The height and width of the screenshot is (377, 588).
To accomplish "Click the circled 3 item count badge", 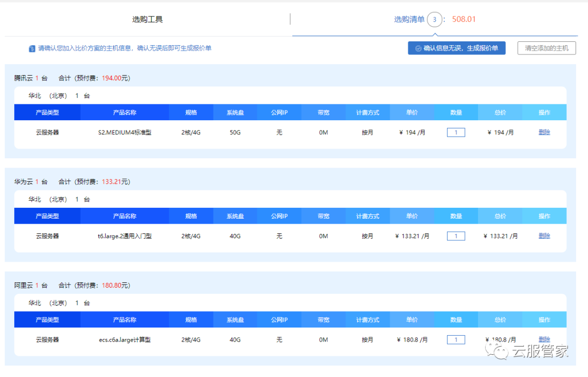I will pyautogui.click(x=434, y=20).
